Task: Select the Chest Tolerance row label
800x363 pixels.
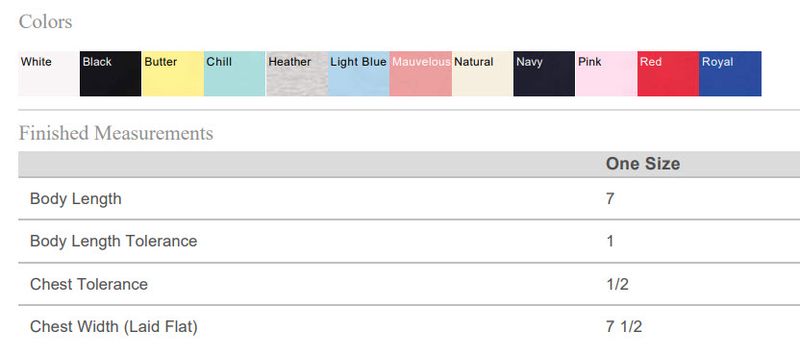Action: click(89, 284)
